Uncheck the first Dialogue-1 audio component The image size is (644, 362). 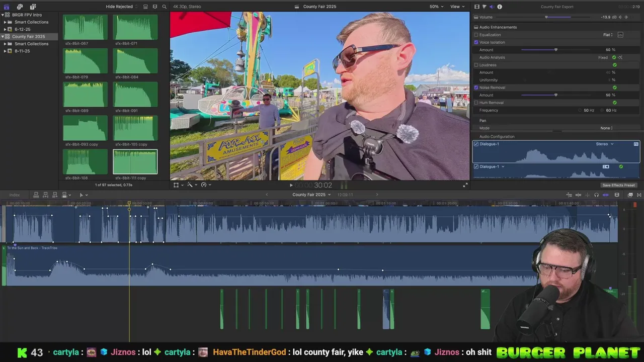tap(476, 144)
